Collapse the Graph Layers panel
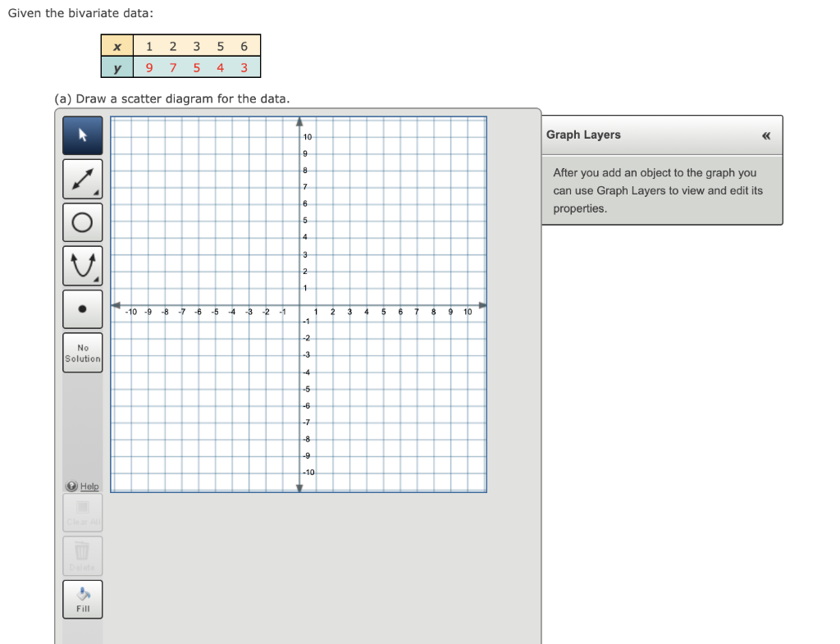 click(x=766, y=135)
